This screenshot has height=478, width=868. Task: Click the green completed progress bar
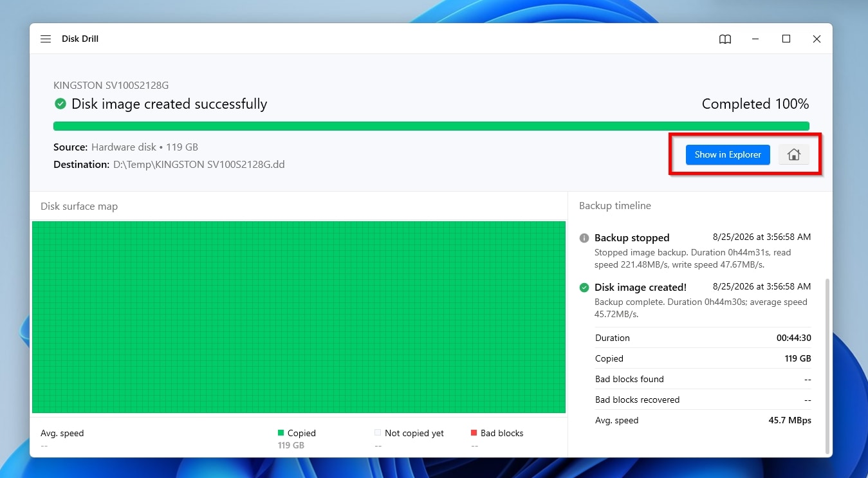(431, 126)
